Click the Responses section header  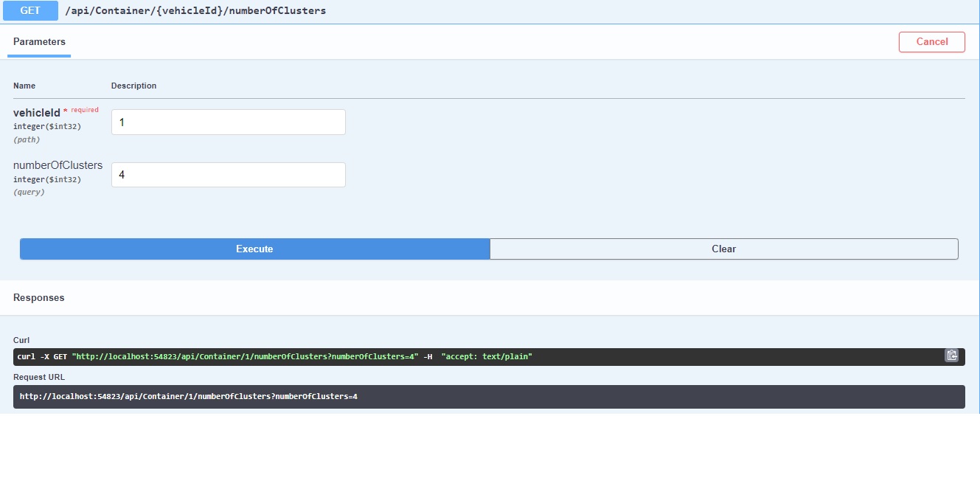click(x=38, y=297)
